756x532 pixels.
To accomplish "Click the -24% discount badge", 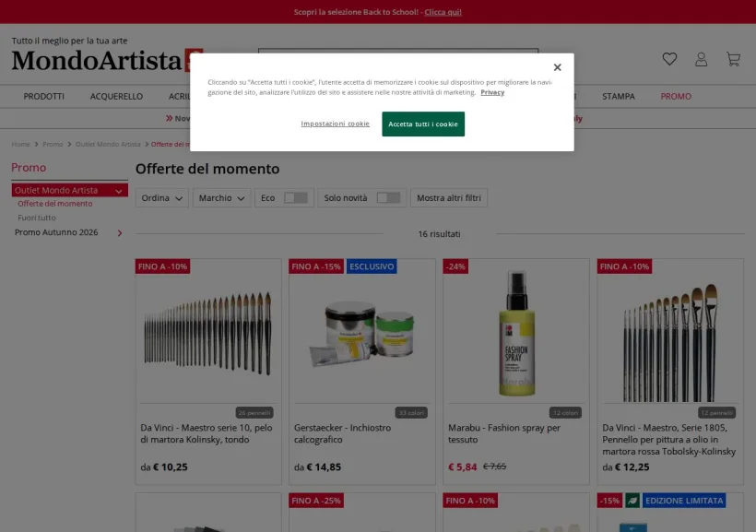I will pyautogui.click(x=455, y=266).
